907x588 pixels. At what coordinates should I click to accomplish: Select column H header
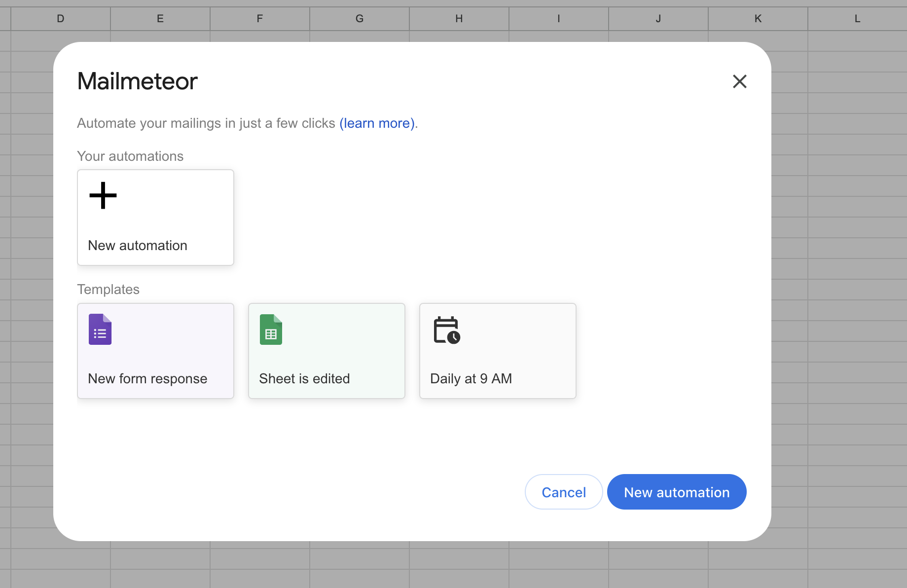pyautogui.click(x=459, y=19)
